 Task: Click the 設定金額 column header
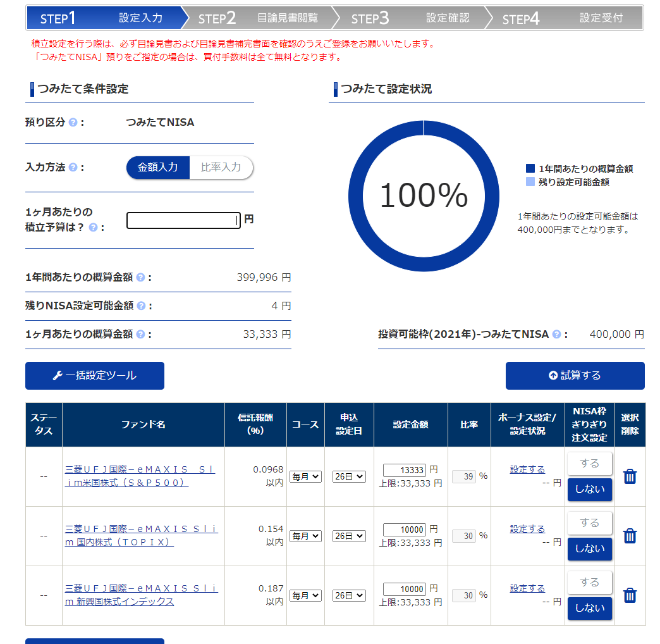[x=411, y=424]
